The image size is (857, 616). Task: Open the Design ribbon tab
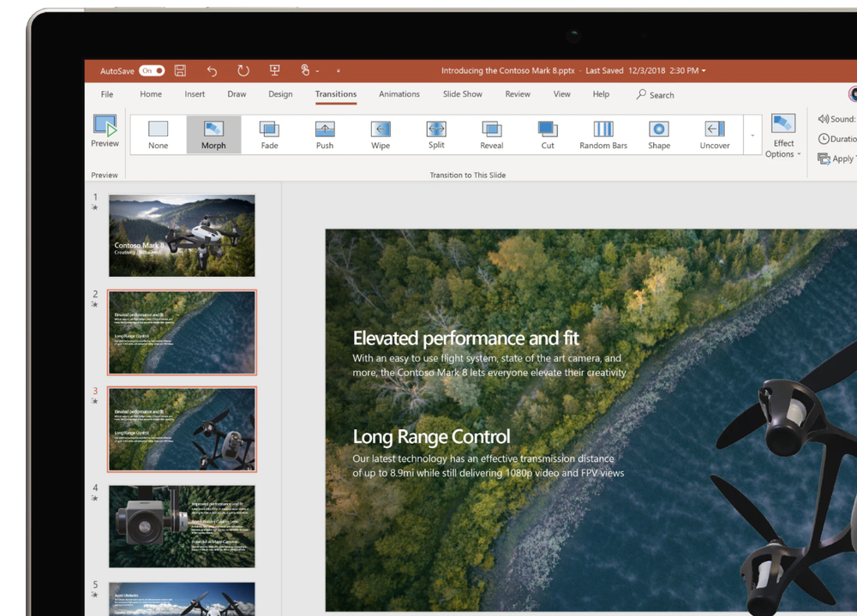[280, 94]
